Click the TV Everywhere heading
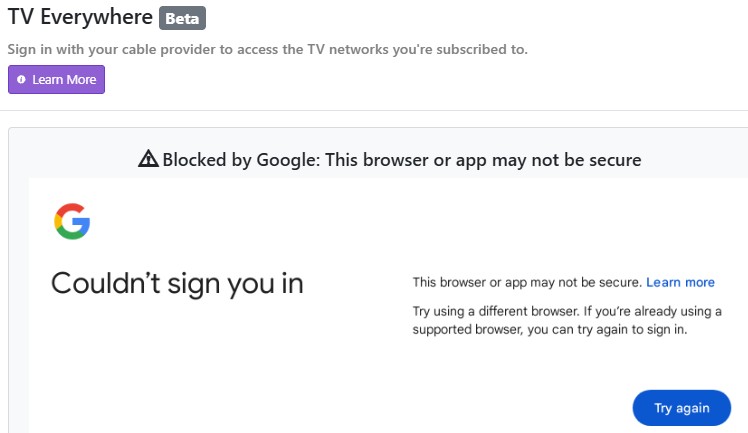The width and height of the screenshot is (748, 433). click(x=80, y=17)
